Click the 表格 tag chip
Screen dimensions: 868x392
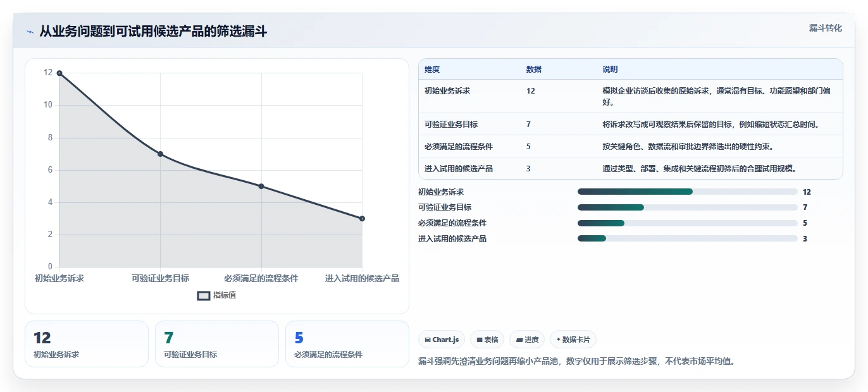[487, 340]
